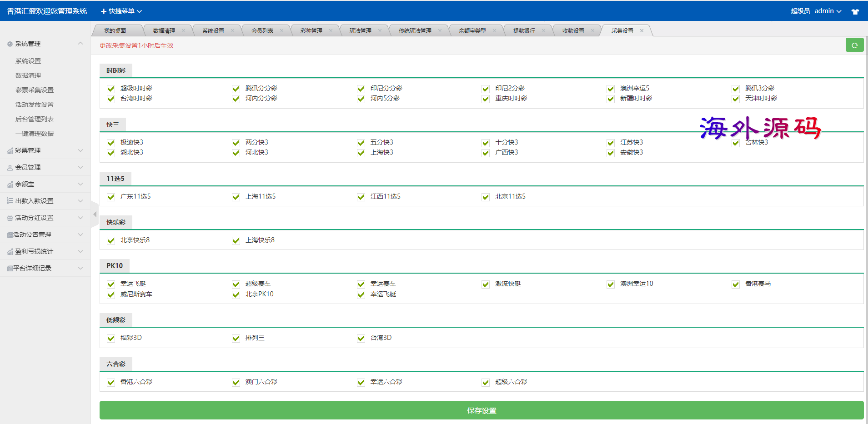
Task: Close the 余额宝类型 tab
Action: (x=494, y=31)
